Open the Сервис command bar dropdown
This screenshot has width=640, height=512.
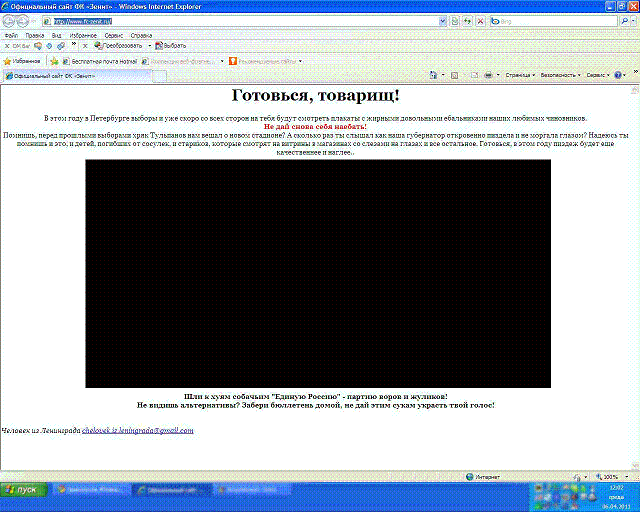pyautogui.click(x=596, y=75)
